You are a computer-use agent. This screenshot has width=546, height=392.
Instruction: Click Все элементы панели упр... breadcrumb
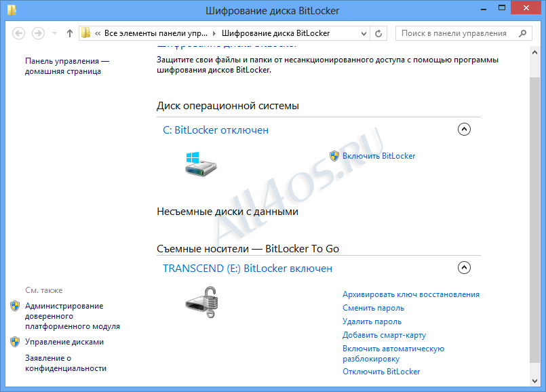[155, 33]
